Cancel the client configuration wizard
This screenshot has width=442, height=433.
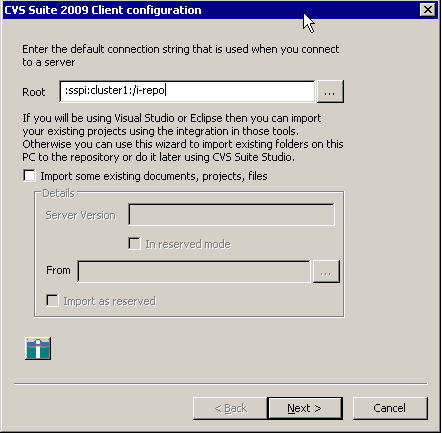(390, 408)
